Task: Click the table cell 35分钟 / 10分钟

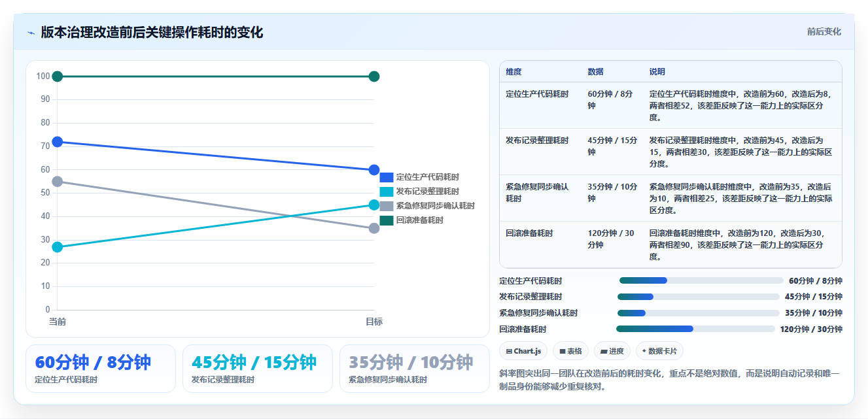Action: 612,192
